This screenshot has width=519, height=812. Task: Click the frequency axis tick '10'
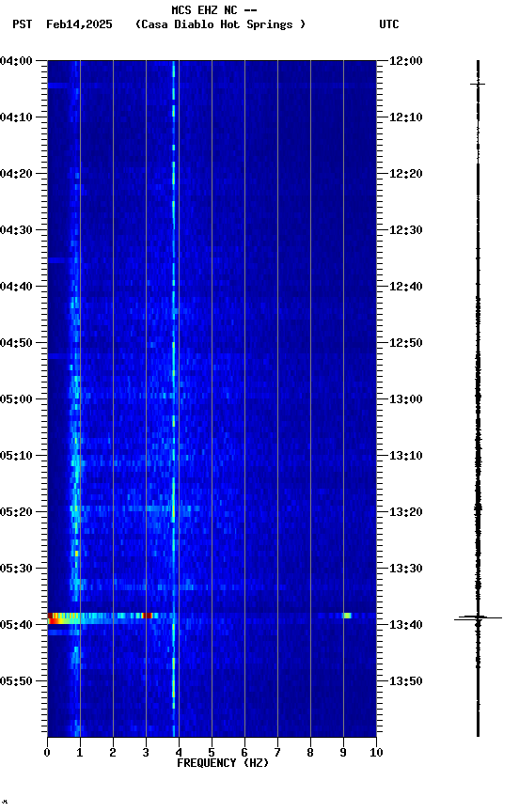[x=376, y=753]
